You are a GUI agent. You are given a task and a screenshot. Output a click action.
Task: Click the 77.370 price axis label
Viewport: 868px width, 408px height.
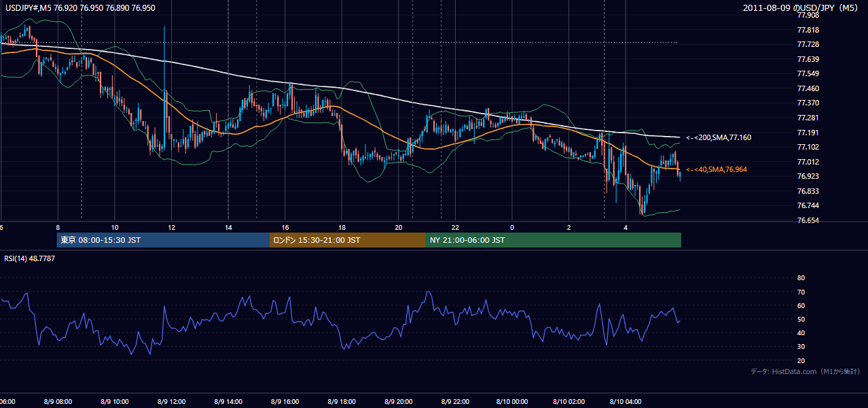tap(808, 103)
